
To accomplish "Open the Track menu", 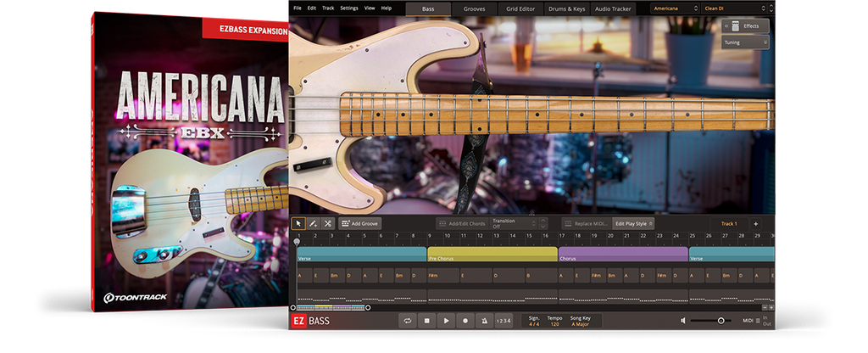I will pyautogui.click(x=328, y=8).
